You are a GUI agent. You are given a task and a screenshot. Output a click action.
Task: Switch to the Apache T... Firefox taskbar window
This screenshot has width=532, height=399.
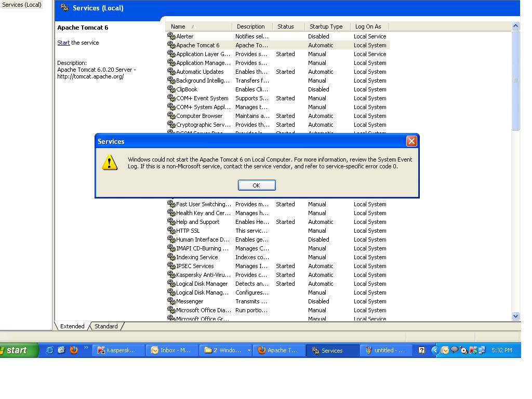click(278, 350)
